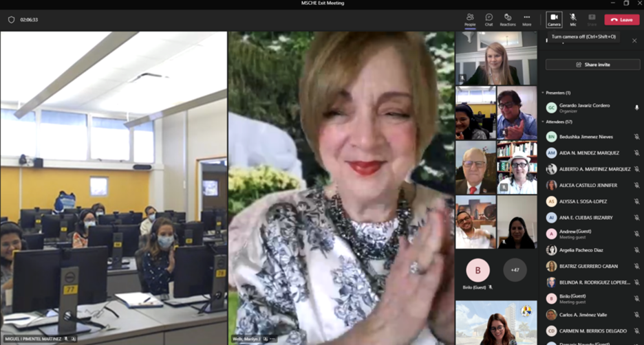This screenshot has height=345, width=644.
Task: Click the shield security icon
Action: [x=11, y=20]
